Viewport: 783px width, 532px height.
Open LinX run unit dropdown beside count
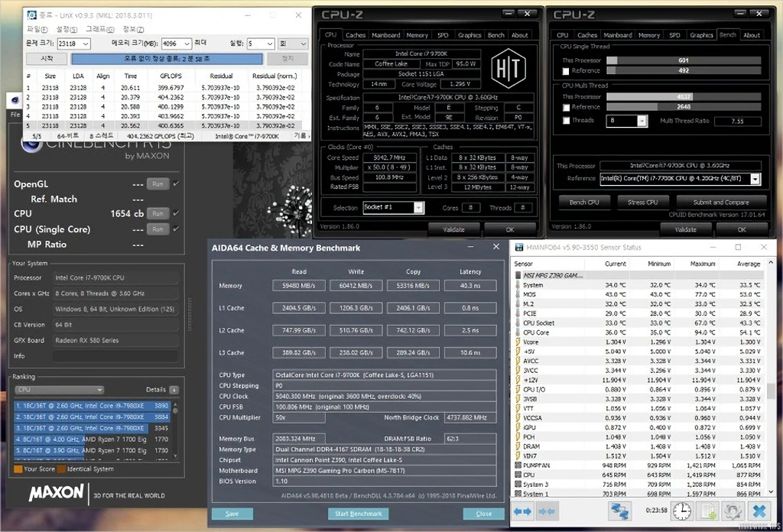[293, 44]
